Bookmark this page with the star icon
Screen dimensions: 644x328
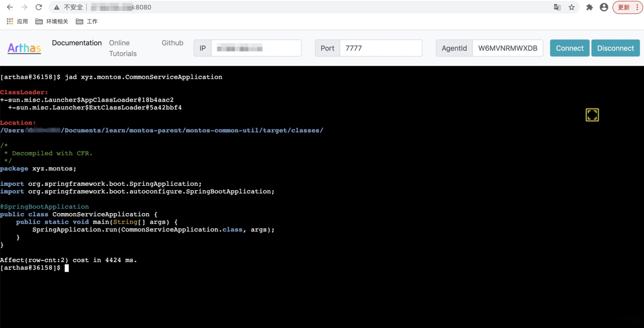[x=571, y=7]
